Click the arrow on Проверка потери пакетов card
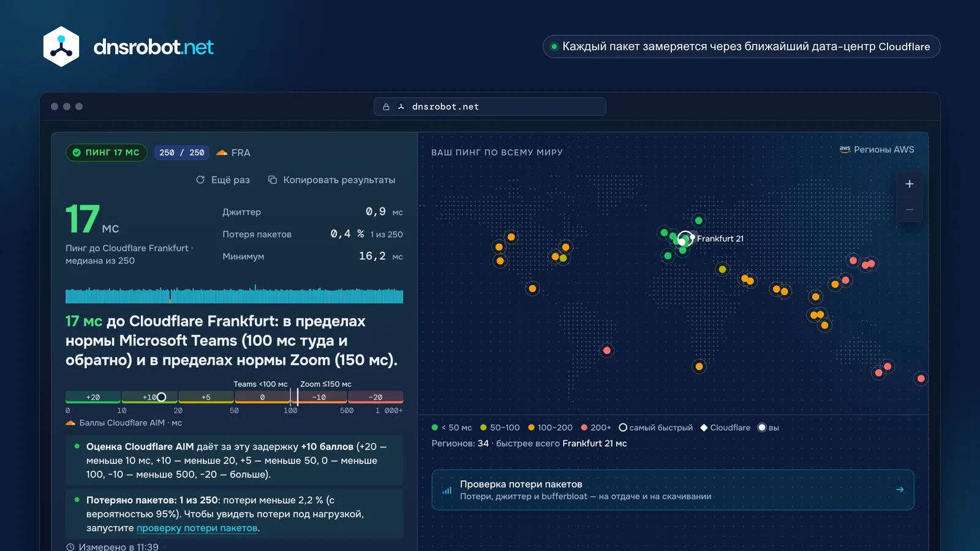 pyautogui.click(x=900, y=489)
